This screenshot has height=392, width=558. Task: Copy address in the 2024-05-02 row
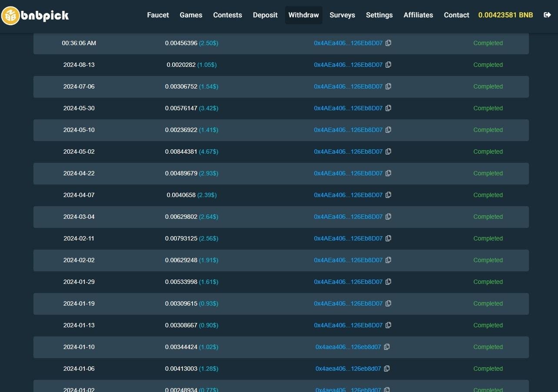pos(389,152)
